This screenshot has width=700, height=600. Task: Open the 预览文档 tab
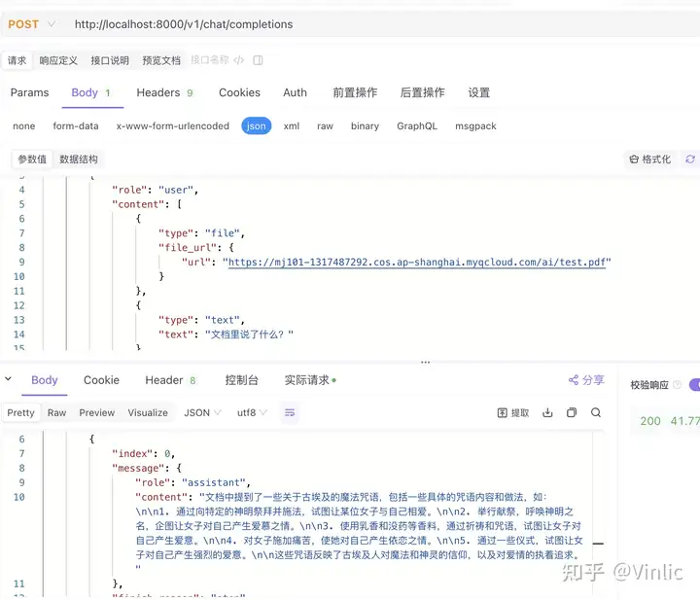[161, 60]
